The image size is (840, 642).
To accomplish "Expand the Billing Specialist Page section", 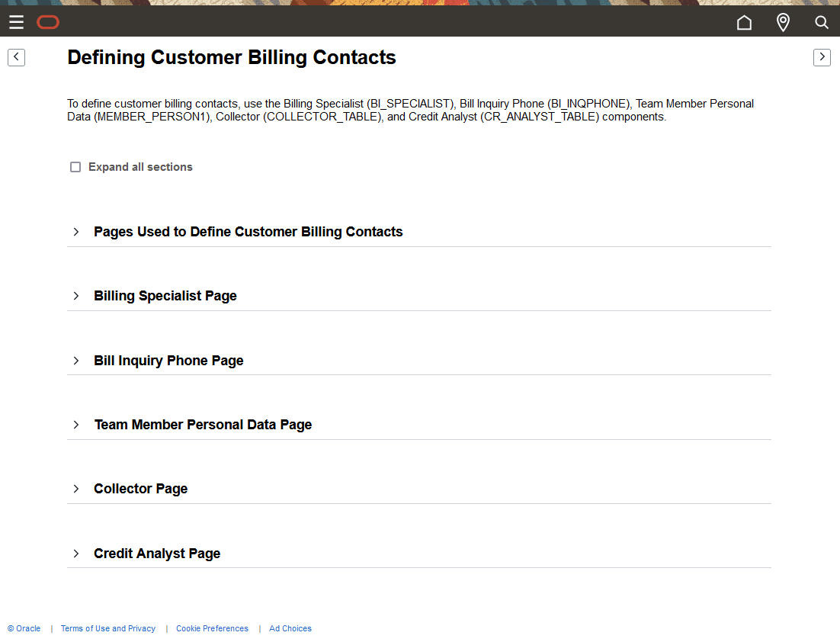I will 165,296.
